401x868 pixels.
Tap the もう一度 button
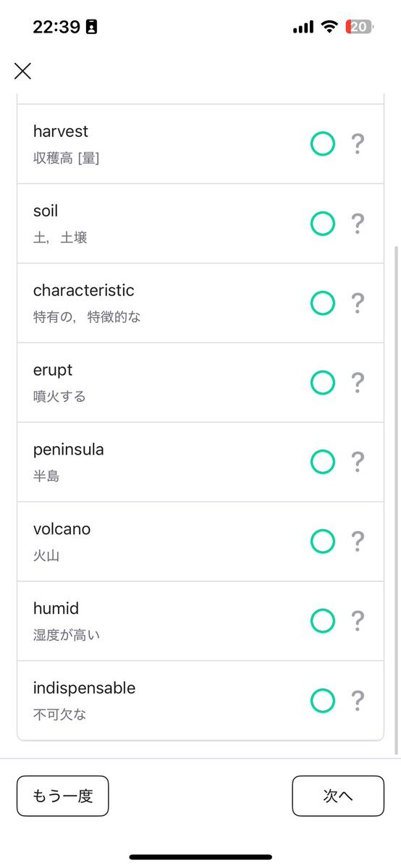coord(62,796)
